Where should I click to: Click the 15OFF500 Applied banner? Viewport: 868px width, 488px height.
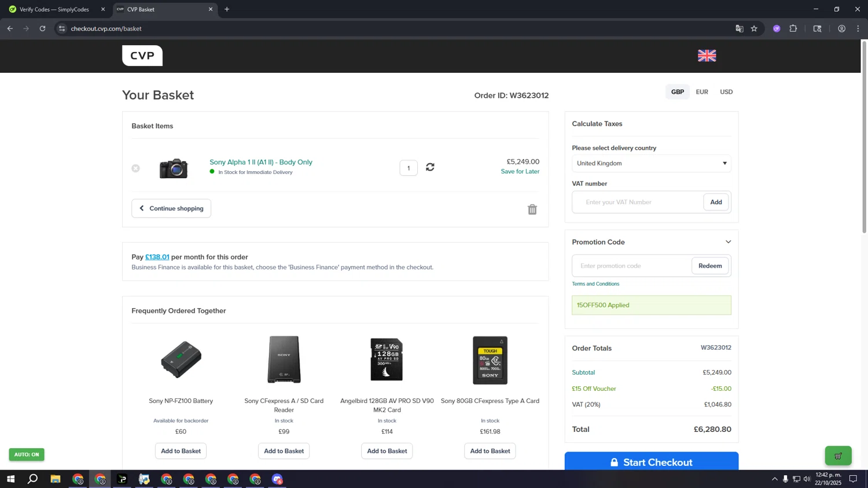click(652, 305)
